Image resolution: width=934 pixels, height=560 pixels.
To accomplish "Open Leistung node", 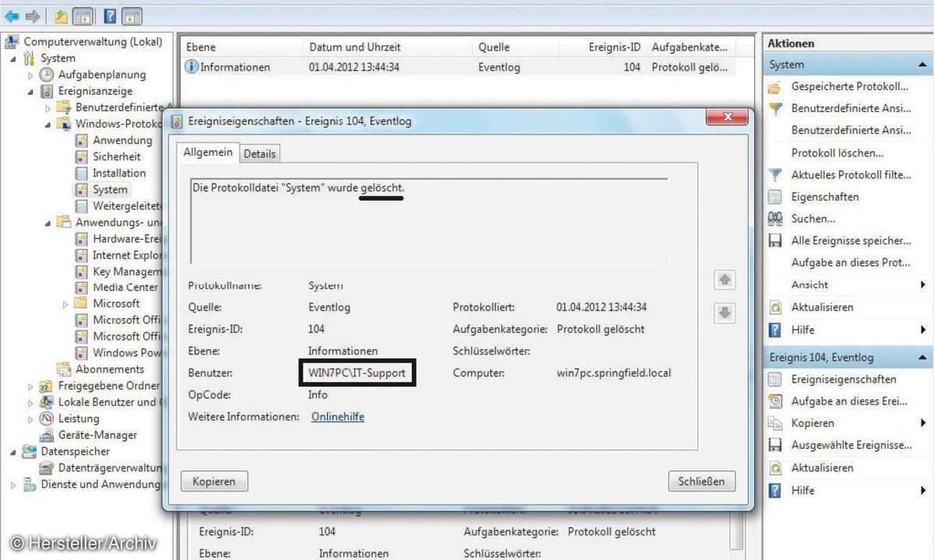I will [x=79, y=418].
